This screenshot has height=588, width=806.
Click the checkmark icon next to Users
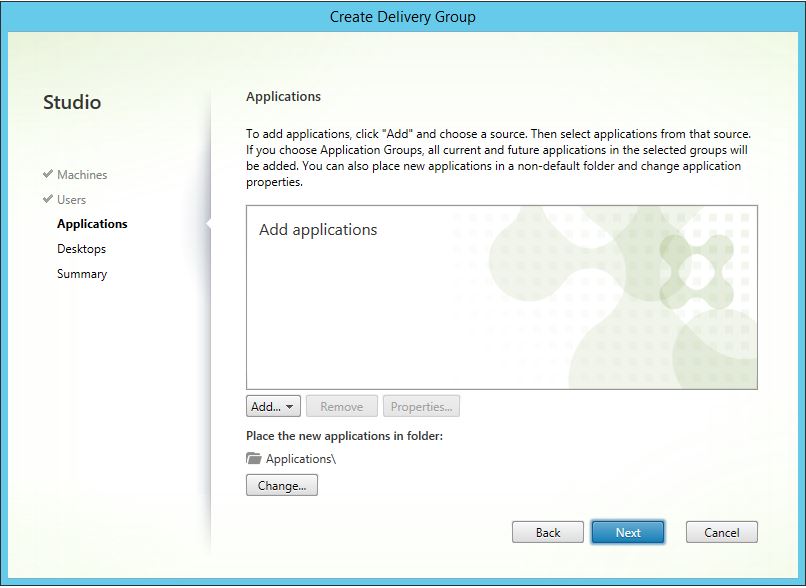tap(47, 199)
